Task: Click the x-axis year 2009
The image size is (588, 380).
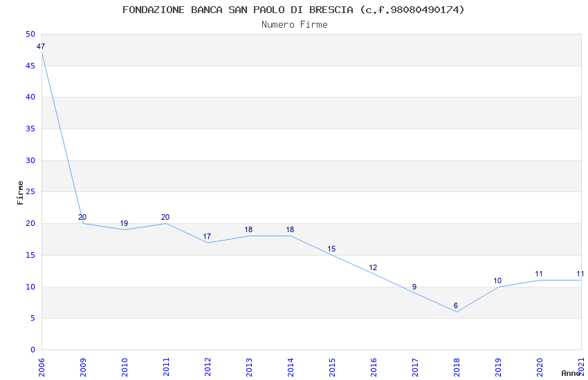Action: 83,367
